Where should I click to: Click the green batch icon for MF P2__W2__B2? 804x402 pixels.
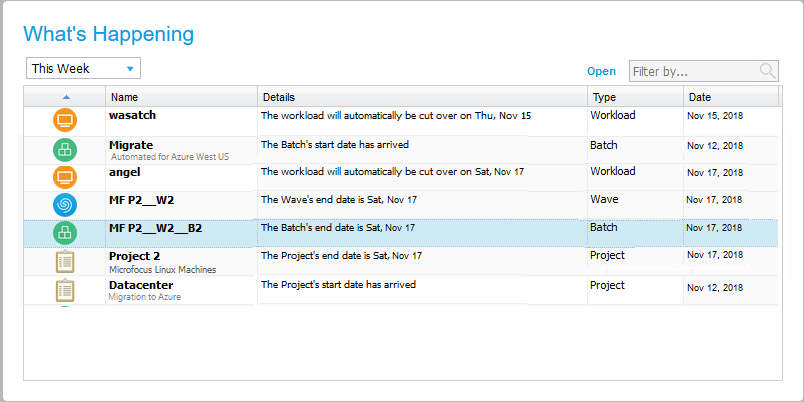tap(65, 233)
